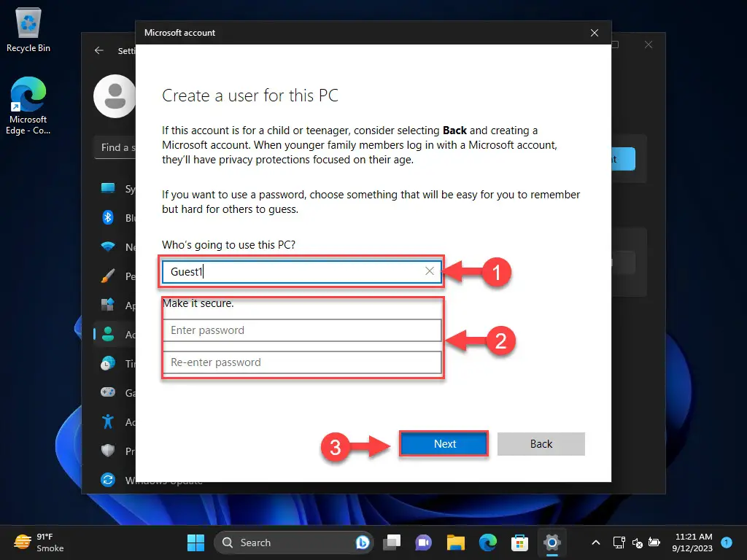747x560 pixels.
Task: Open Microsoft Store from taskbar
Action: [519, 542]
